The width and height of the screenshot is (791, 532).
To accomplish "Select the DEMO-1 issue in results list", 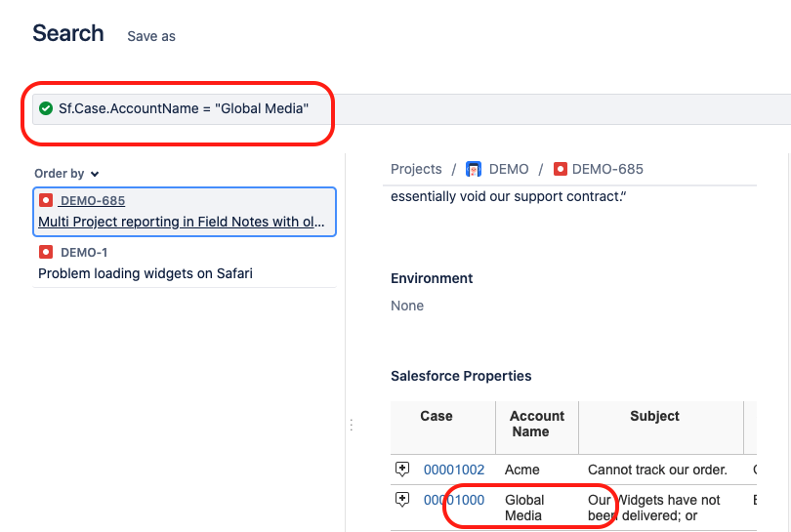I will tap(145, 273).
